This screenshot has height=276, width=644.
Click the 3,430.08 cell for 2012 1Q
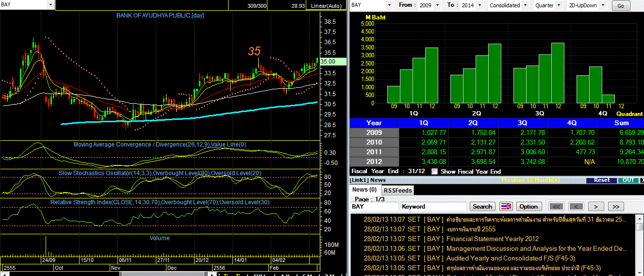(424, 162)
